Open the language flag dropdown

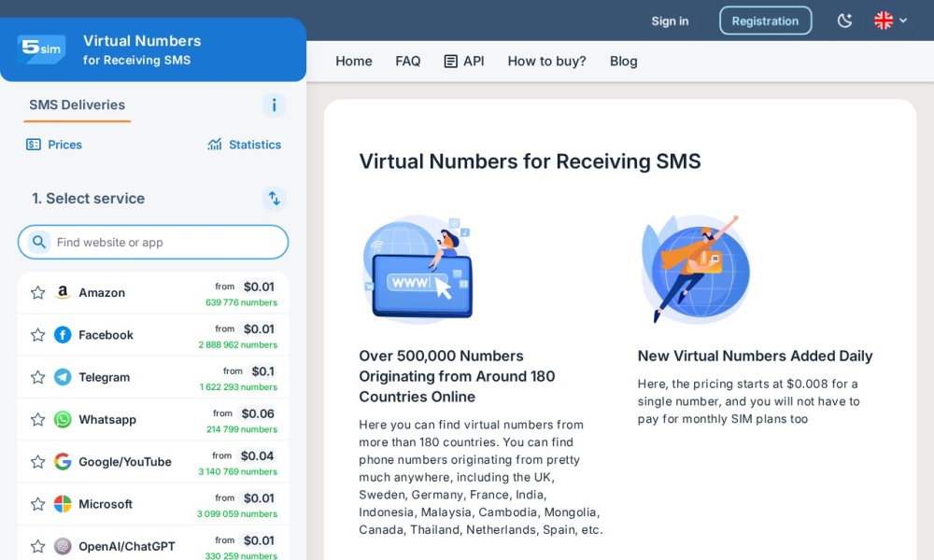point(890,21)
